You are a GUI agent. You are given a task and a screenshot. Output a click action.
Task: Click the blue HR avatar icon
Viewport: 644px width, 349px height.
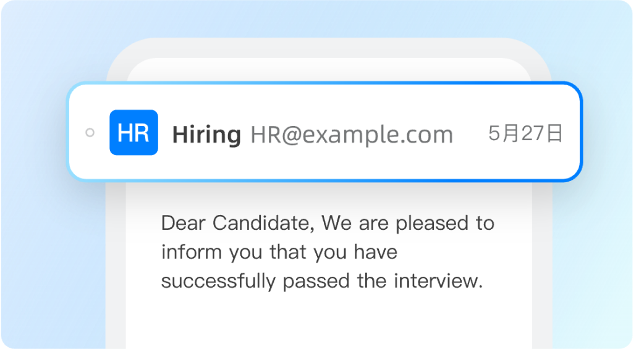(133, 132)
